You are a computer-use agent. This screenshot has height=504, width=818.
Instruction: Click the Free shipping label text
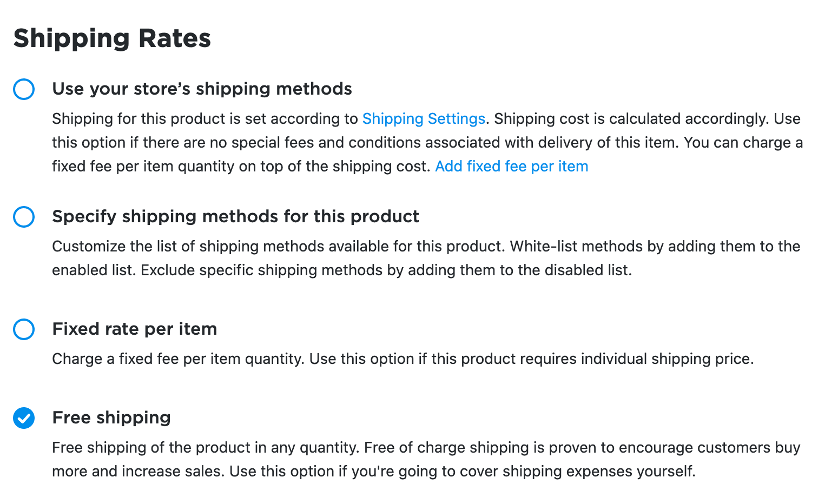point(111,417)
